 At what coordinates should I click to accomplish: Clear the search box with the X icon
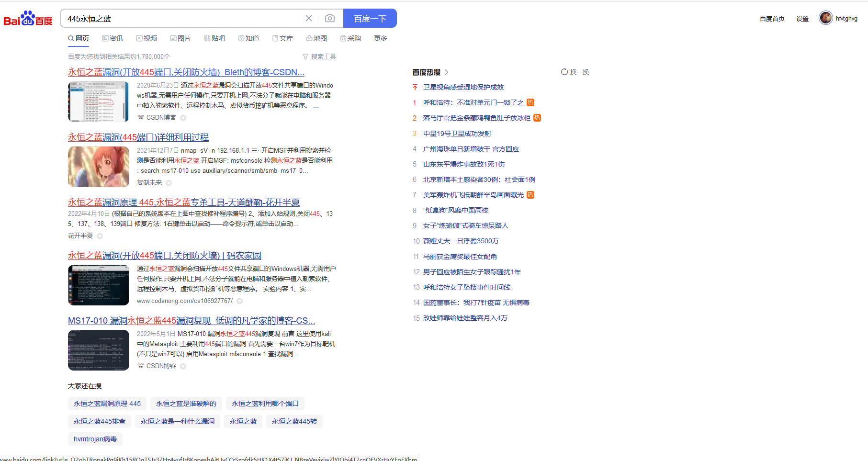309,18
